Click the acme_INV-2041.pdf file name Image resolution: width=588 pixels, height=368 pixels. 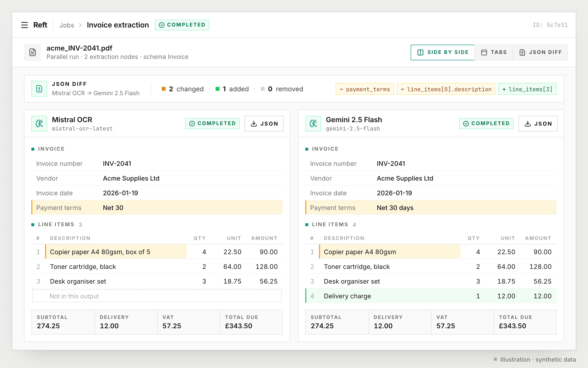pyautogui.click(x=79, y=48)
